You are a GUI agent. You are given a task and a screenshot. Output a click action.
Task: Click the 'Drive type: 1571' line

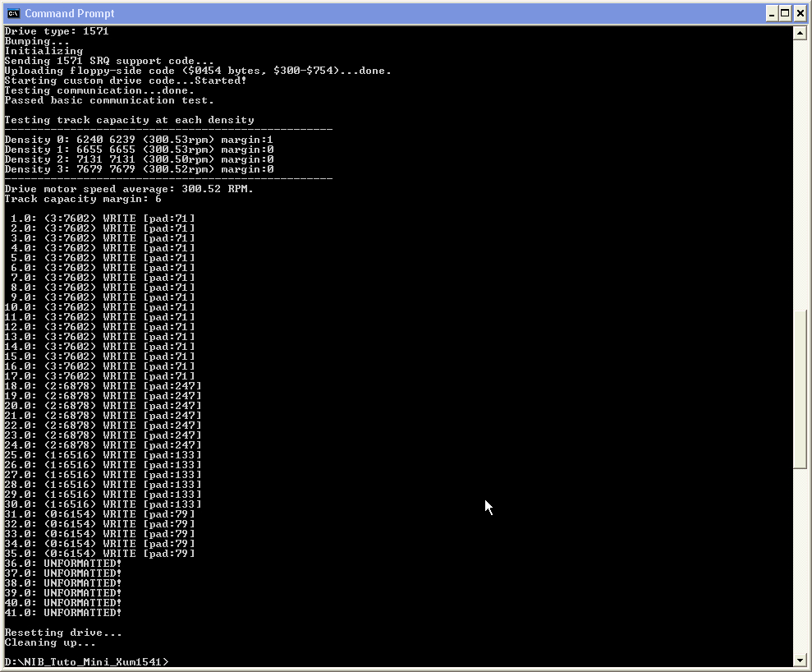click(57, 31)
